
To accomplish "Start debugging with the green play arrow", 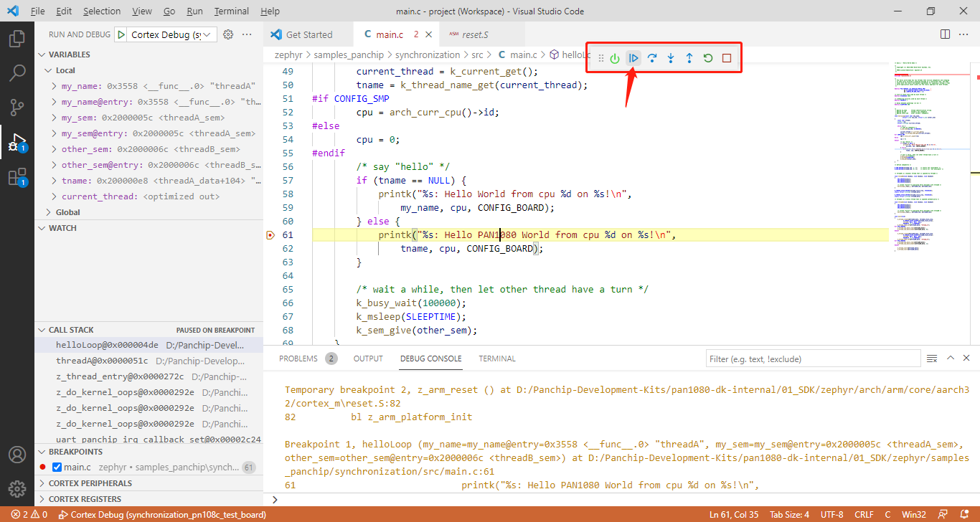I will point(121,34).
